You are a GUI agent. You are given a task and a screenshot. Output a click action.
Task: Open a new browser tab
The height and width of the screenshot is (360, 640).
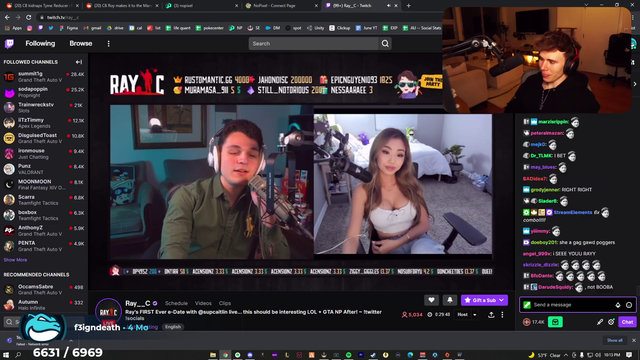[x=409, y=6]
